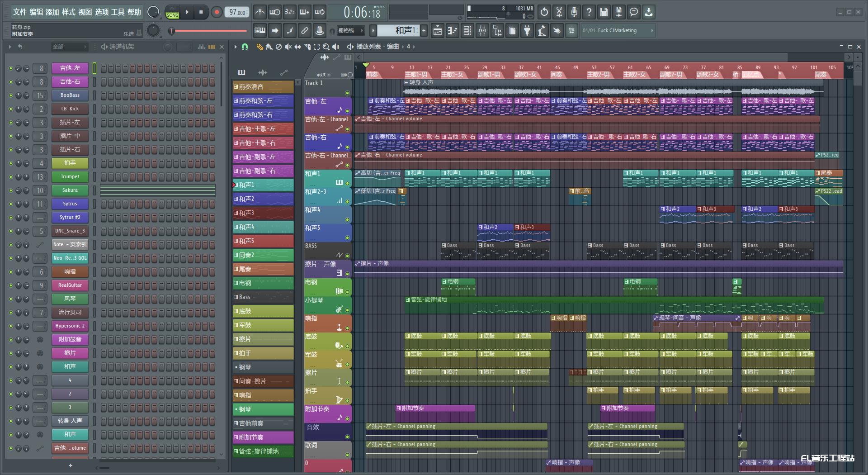Open the Piano roll view icon
The image size is (868, 475).
tap(453, 30)
